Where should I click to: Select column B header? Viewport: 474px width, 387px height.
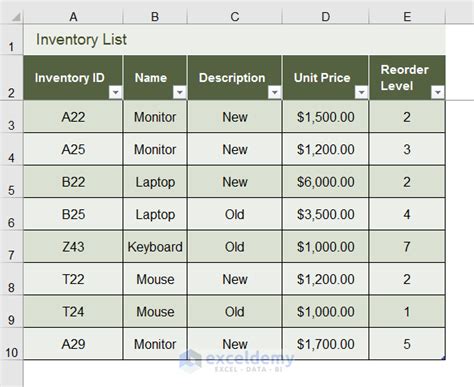pos(155,17)
